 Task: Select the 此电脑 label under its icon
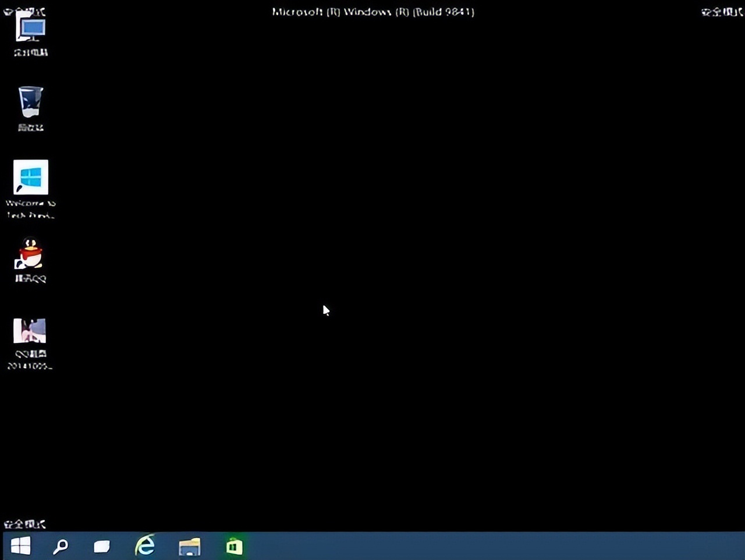tap(30, 52)
